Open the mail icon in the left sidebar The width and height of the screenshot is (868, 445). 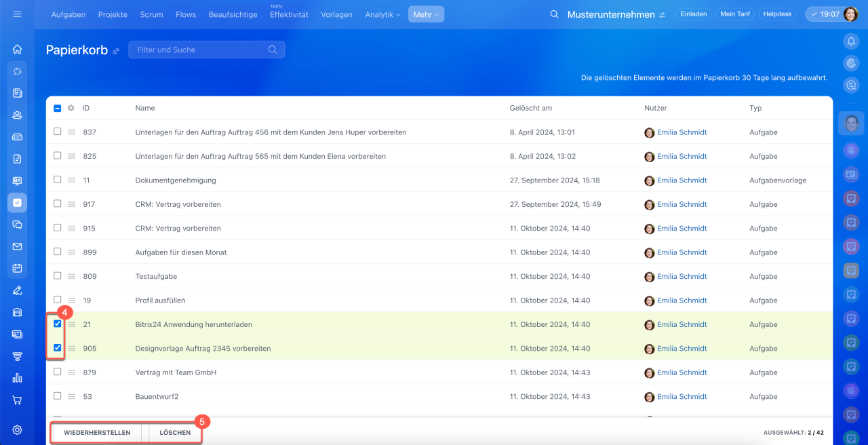(x=17, y=246)
